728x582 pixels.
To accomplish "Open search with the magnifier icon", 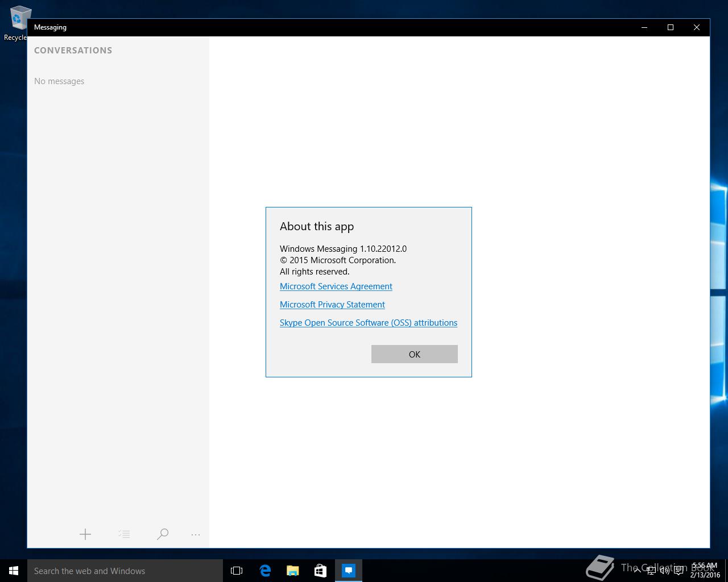I will [x=163, y=534].
